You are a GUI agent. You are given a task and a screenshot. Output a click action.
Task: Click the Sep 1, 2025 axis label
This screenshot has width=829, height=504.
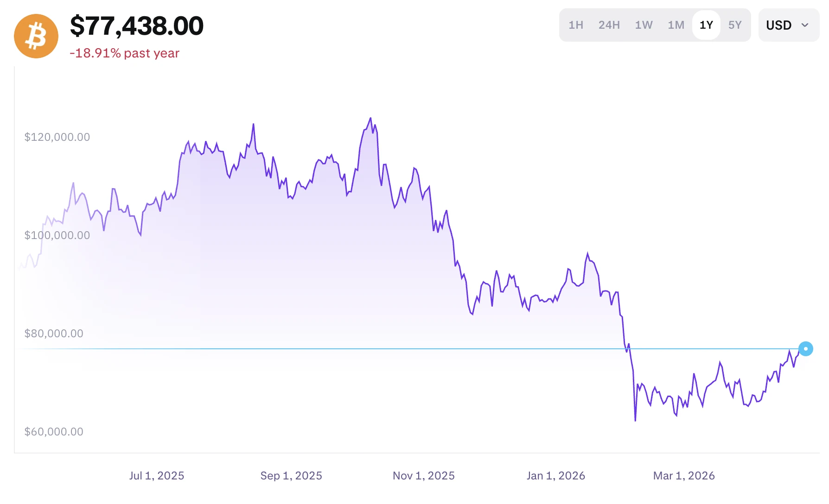click(291, 476)
